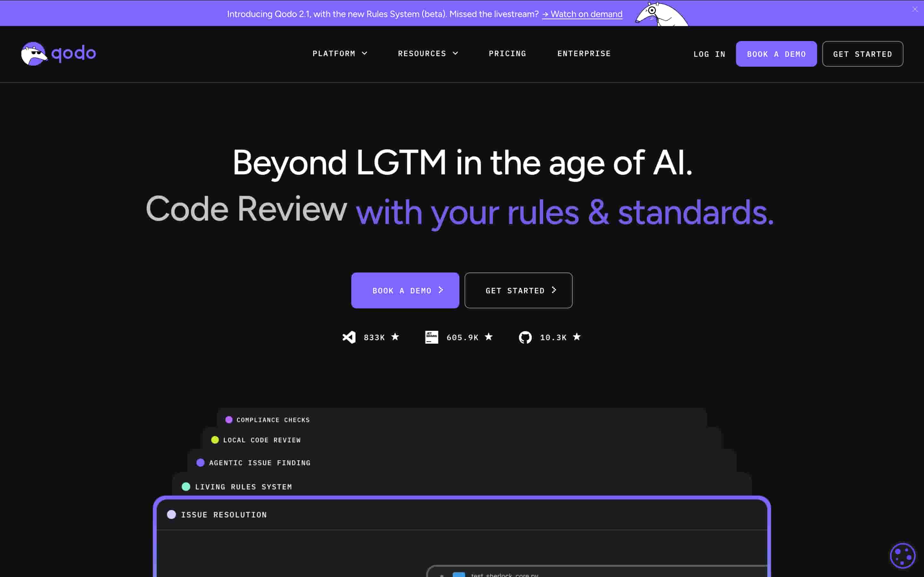Follow the Watch on demand link
The image size is (924, 577).
coord(582,14)
